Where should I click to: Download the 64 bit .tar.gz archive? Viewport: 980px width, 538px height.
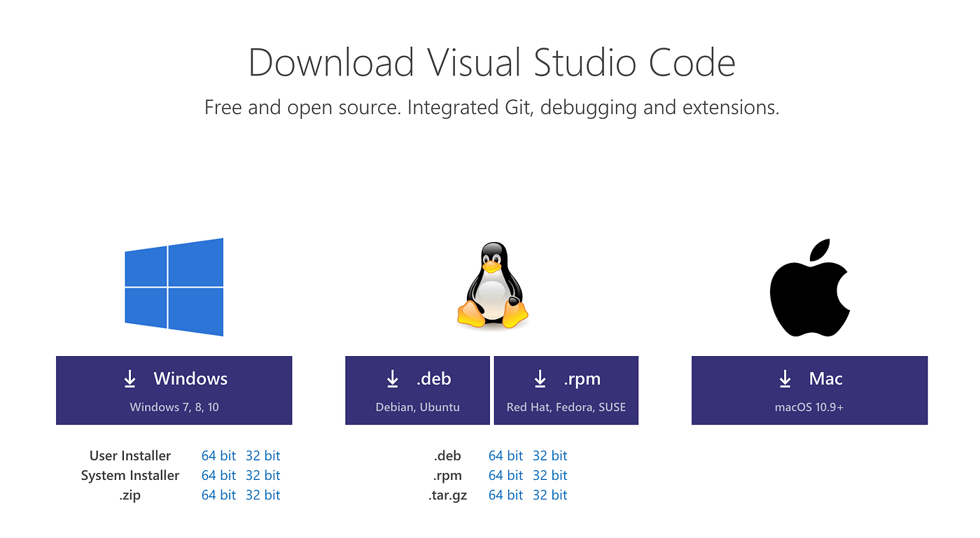pyautogui.click(x=506, y=495)
